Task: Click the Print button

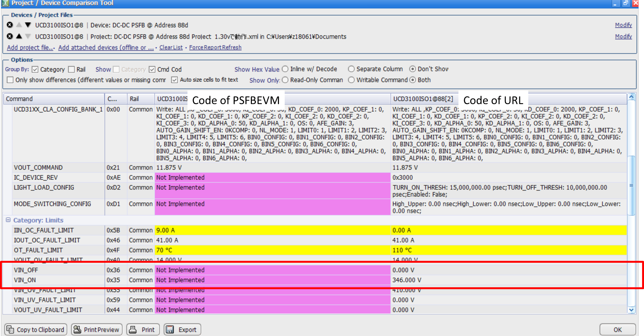Action: pyautogui.click(x=143, y=330)
